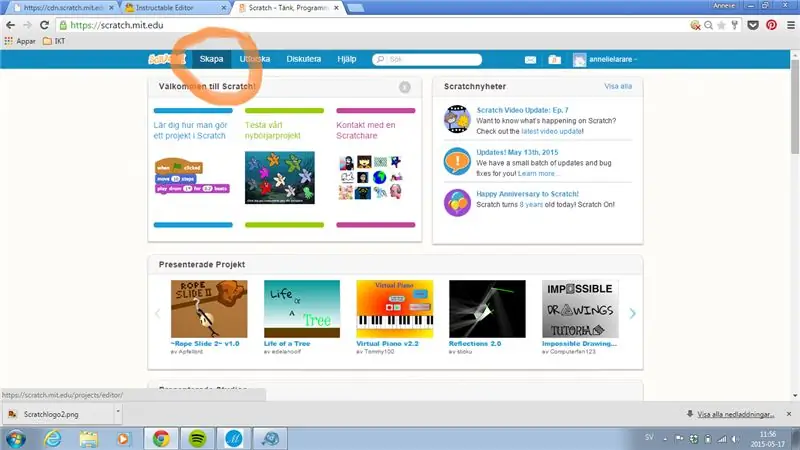Screen dimensions: 800x450
Task: Switch to the cdn.scratch.mit.edu tab
Action: tap(63, 8)
